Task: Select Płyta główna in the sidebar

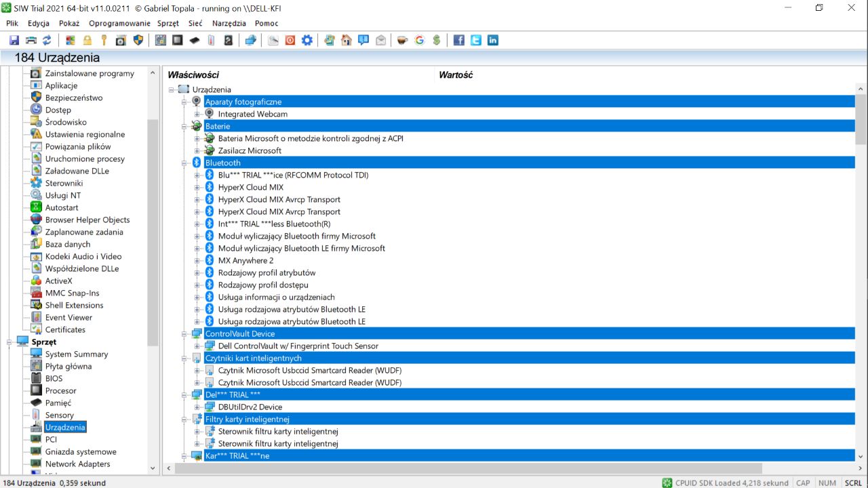Action: tap(68, 366)
